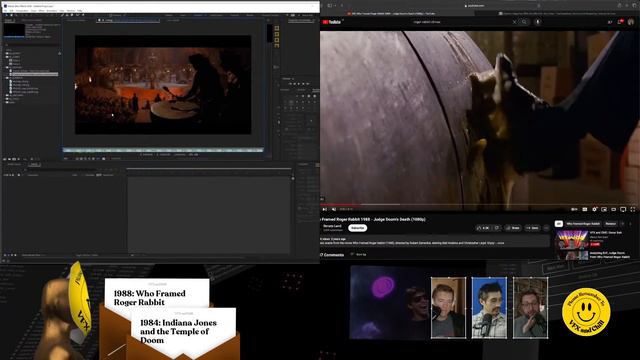This screenshot has width=640, height=360.
Task: Select 'Who Framed Roger Rabbit' chip
Action: tap(583, 224)
